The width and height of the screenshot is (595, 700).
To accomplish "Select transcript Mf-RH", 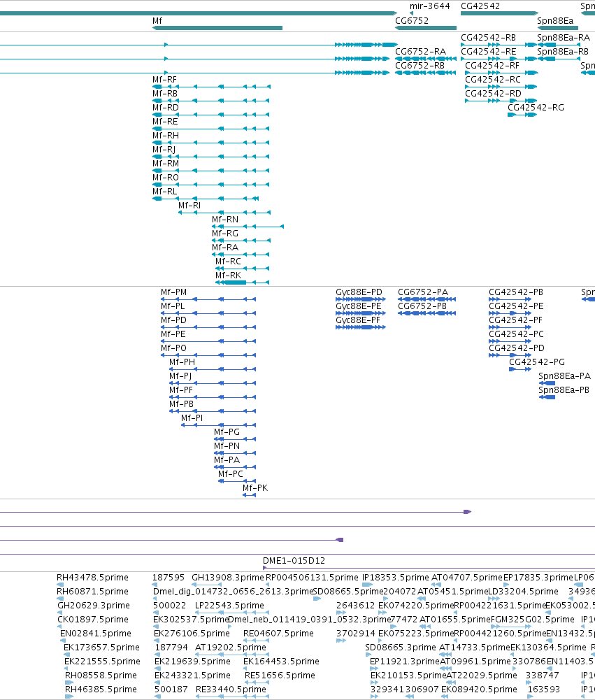I will 165,136.
